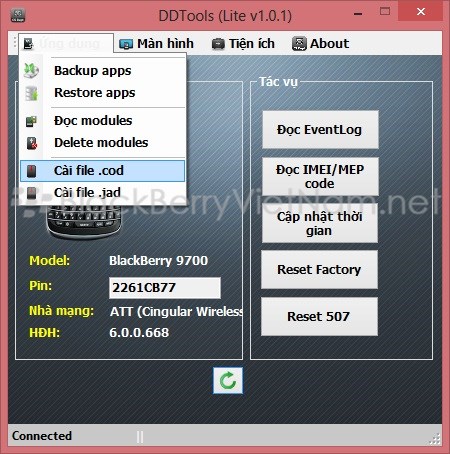450x454 pixels.
Task: Open the Tiện ích menu
Action: [x=243, y=44]
